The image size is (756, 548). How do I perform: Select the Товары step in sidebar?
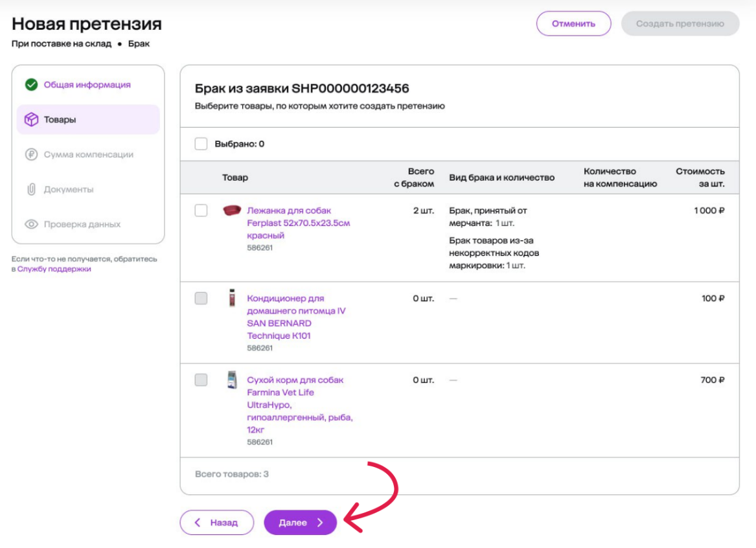coord(88,120)
